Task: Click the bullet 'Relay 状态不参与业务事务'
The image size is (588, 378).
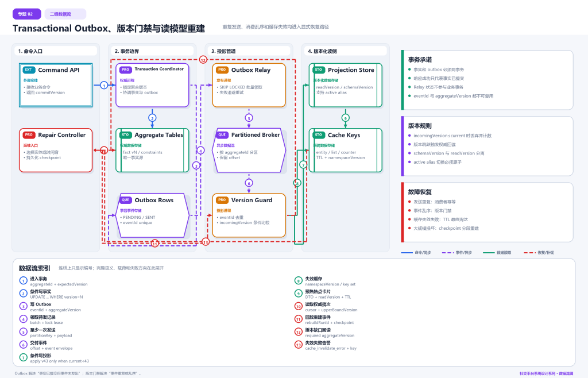Action: tap(438, 87)
